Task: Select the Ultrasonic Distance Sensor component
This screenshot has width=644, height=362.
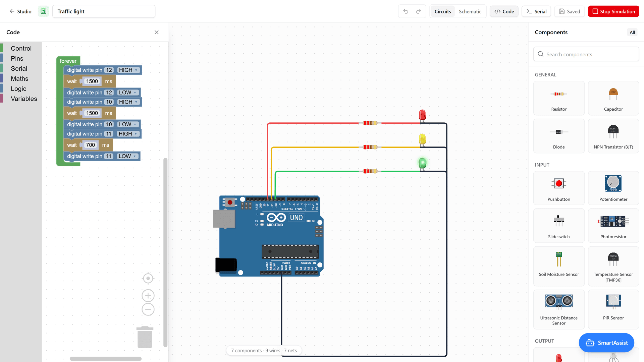Action: [x=559, y=309]
